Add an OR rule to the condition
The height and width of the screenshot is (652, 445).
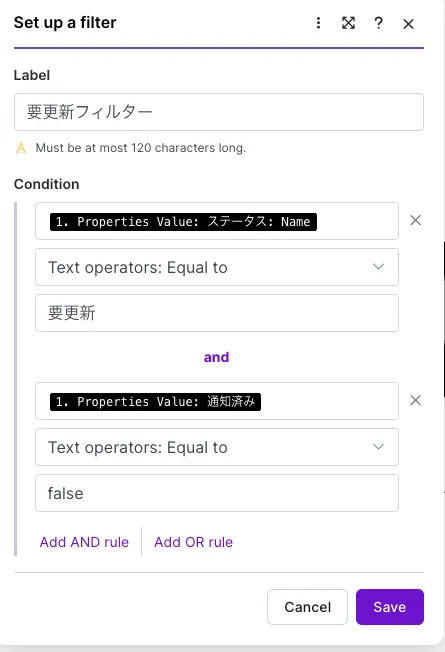[193, 542]
